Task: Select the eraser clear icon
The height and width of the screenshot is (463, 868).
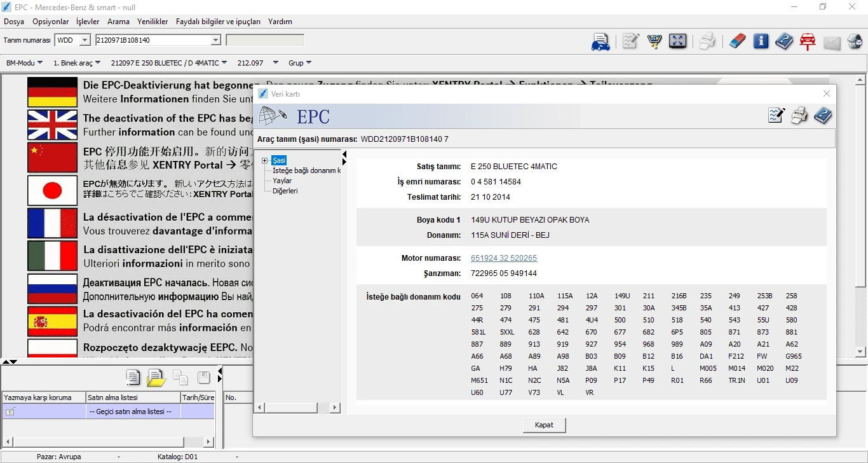Action: pyautogui.click(x=736, y=41)
